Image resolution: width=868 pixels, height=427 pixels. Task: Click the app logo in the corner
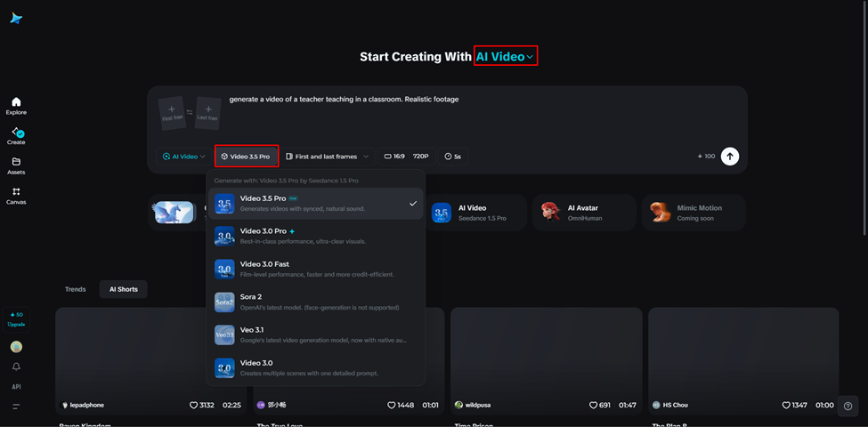[x=16, y=19]
